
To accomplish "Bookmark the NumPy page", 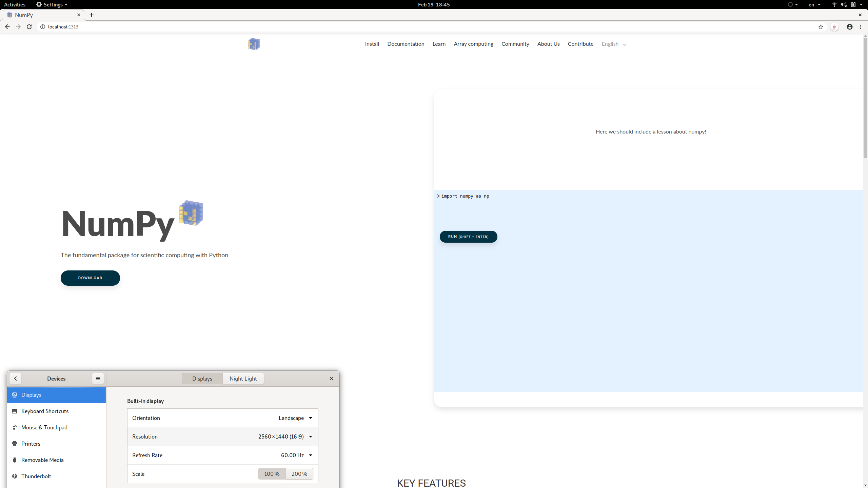I will pos(821,27).
